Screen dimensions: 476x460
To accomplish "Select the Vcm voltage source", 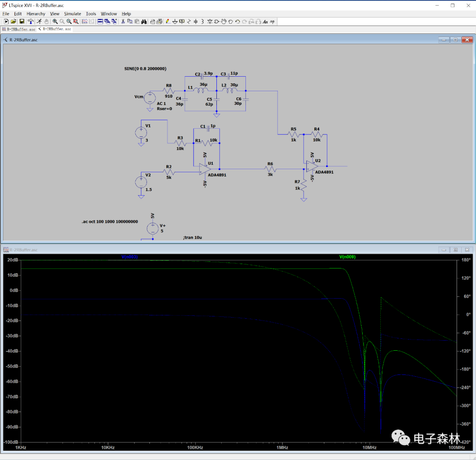I will tap(150, 98).
